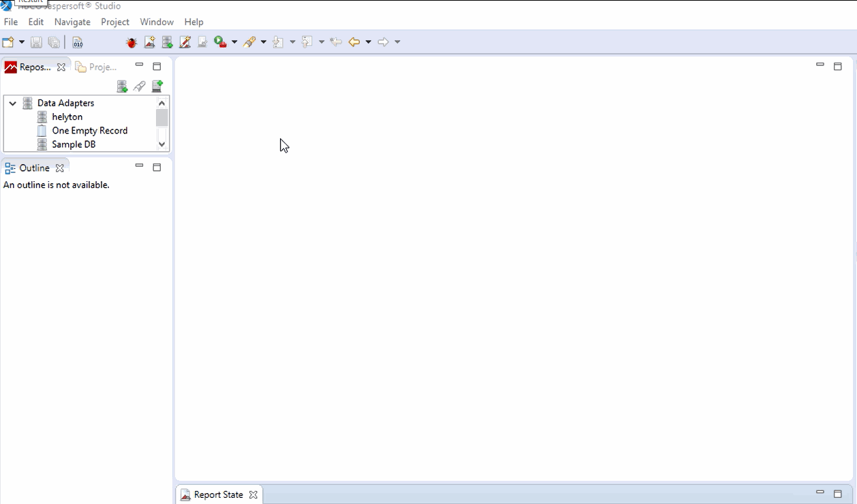The image size is (857, 504).
Task: Click the repository tree scrollbar thumb
Action: point(162,118)
